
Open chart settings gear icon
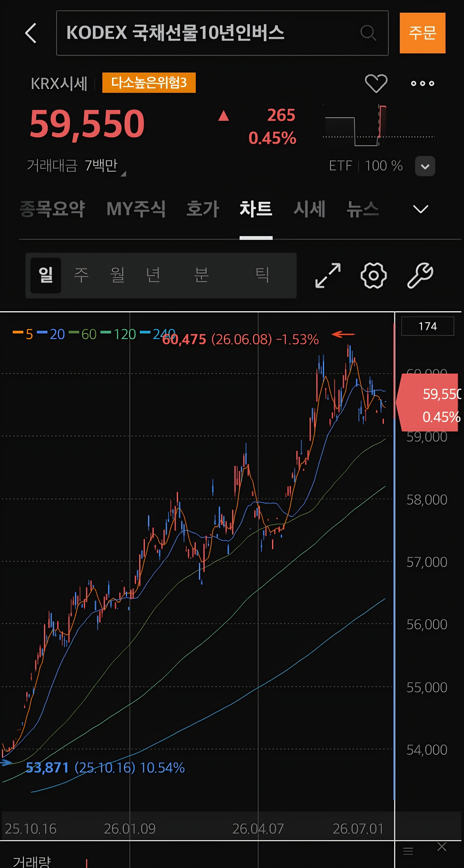coord(373,276)
